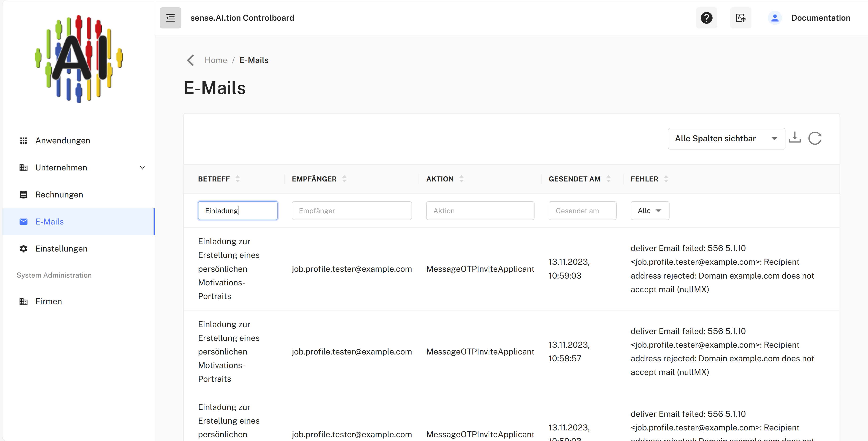Sort by the Betreff column arrows

click(238, 179)
